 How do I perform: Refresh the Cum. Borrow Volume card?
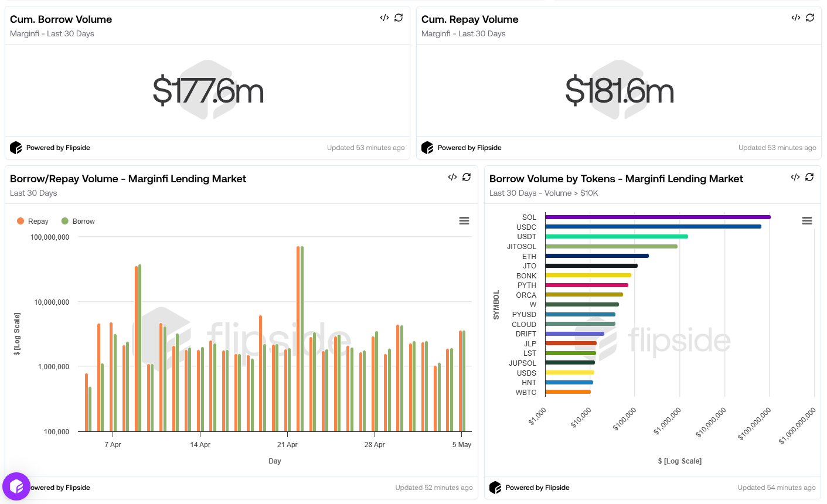399,18
